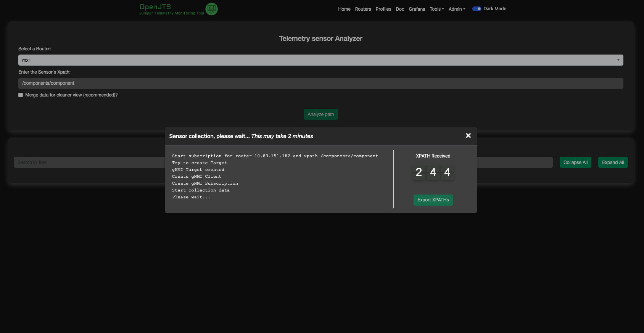Expand the Admin menu
Screen dimensions: 644x333
(457, 9)
